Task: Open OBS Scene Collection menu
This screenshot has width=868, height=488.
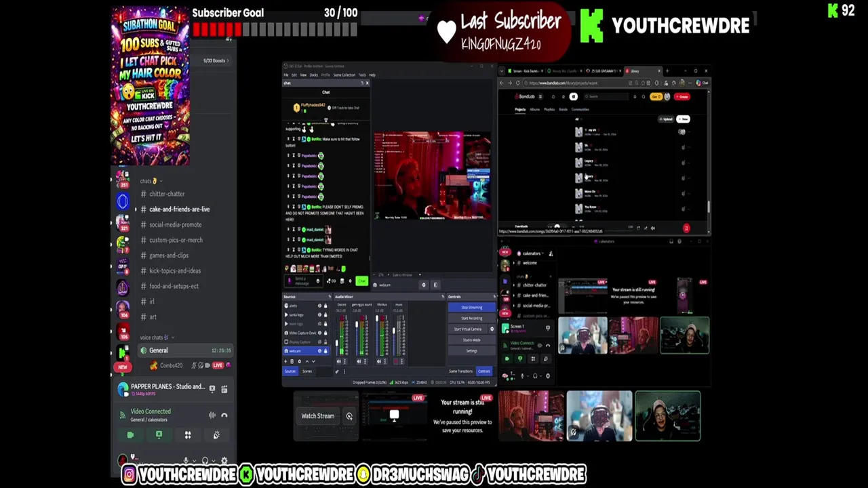Action: tap(344, 75)
